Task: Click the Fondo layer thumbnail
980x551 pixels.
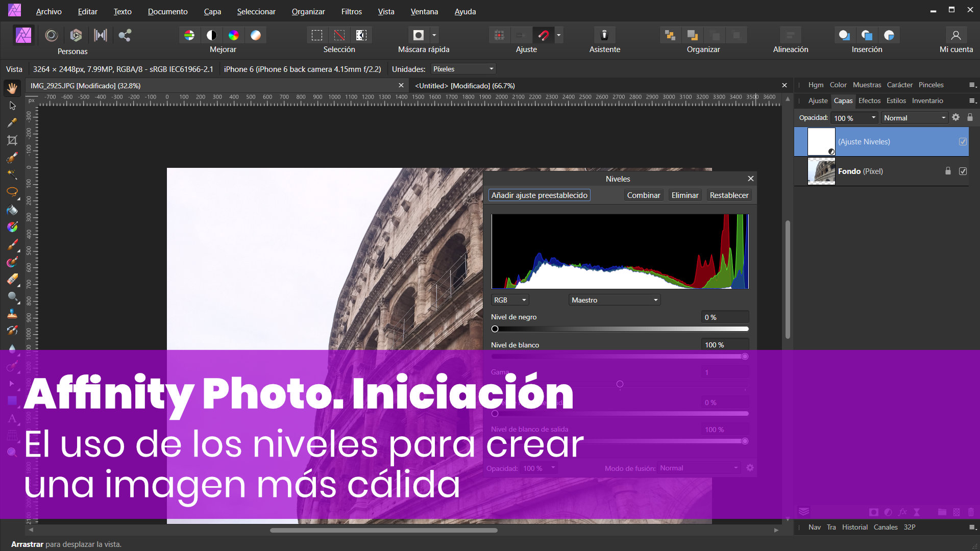Action: coord(821,171)
